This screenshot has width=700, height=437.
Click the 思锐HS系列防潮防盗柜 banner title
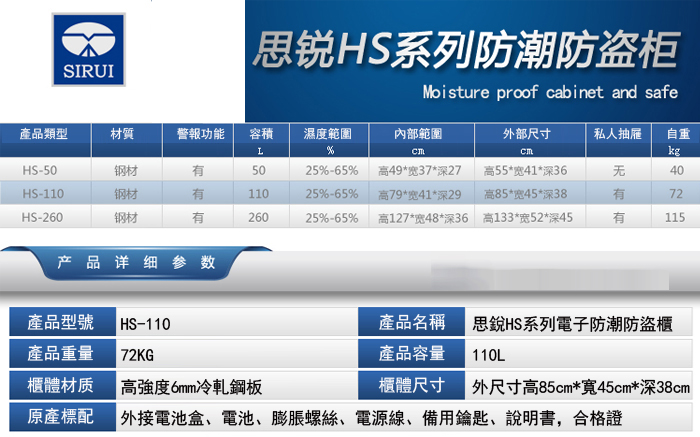point(466,49)
